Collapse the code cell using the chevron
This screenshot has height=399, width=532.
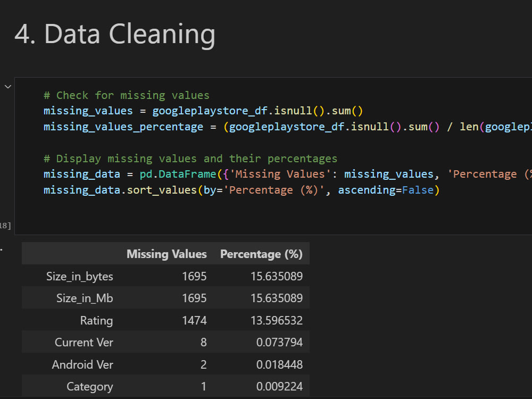click(7, 86)
